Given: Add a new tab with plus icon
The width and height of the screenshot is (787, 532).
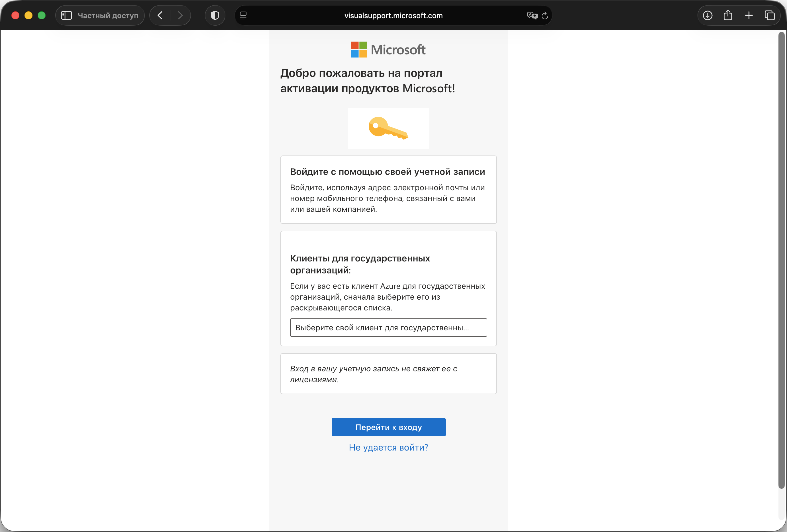Looking at the screenshot, I should (x=749, y=16).
